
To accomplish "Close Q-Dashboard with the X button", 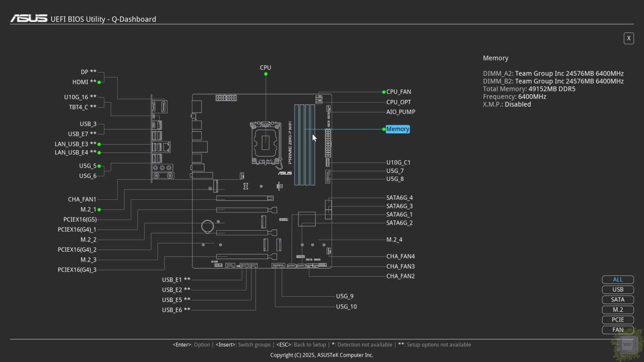I will [x=629, y=38].
